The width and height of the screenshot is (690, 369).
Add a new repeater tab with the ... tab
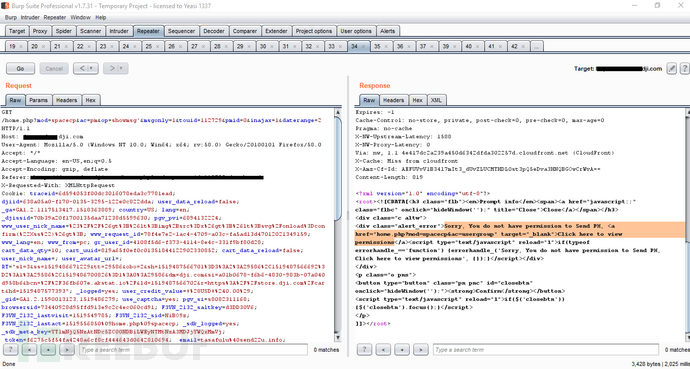tap(536, 46)
